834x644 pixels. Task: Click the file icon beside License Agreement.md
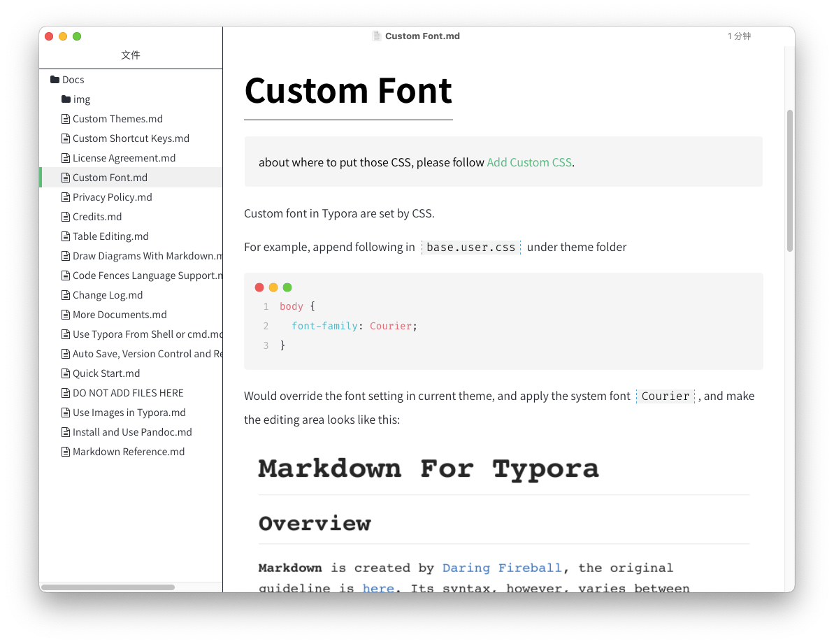tap(66, 159)
